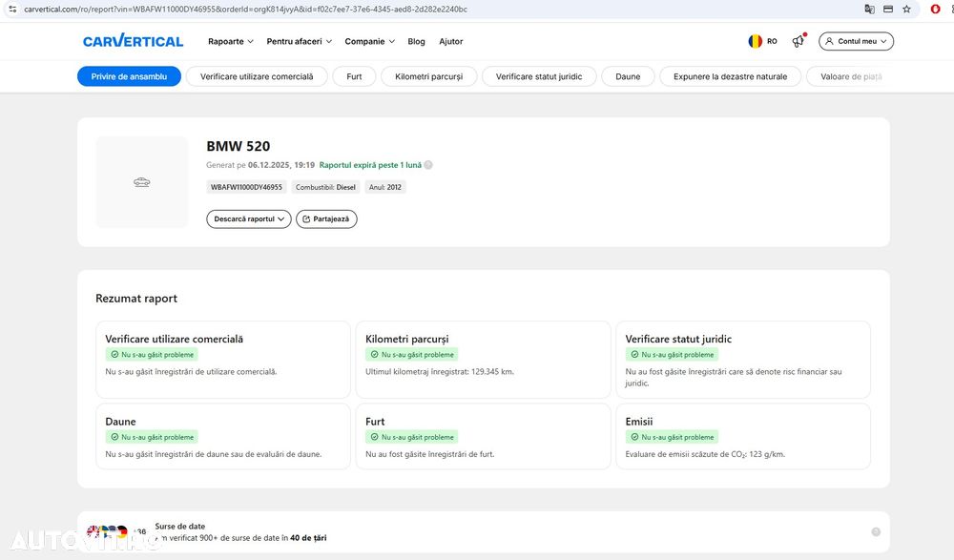
Task: Open the Blog link
Action: point(416,41)
